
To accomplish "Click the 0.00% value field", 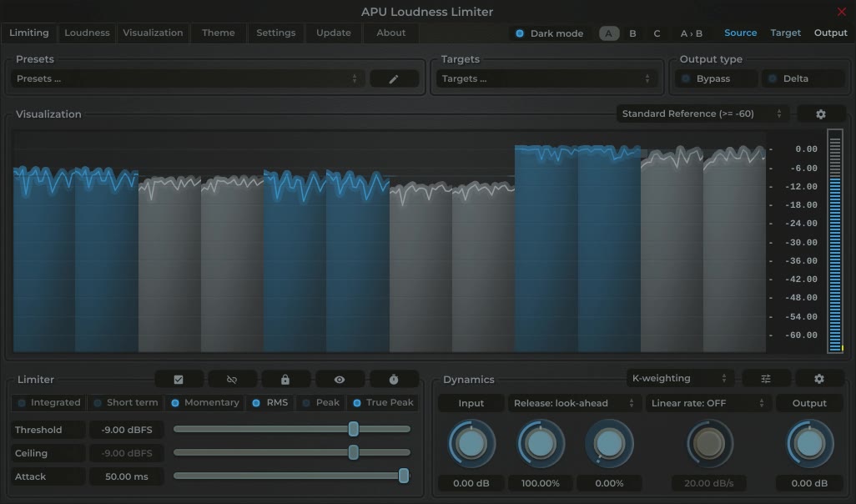I will point(609,483).
